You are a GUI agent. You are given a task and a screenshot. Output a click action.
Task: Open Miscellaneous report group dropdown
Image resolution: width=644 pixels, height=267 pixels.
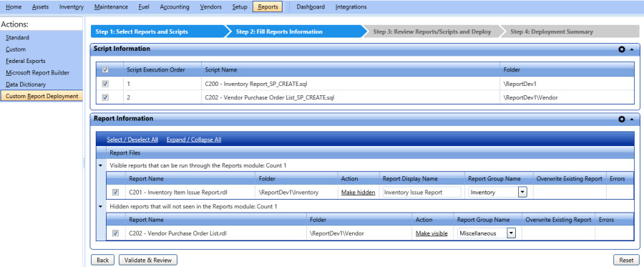(511, 233)
